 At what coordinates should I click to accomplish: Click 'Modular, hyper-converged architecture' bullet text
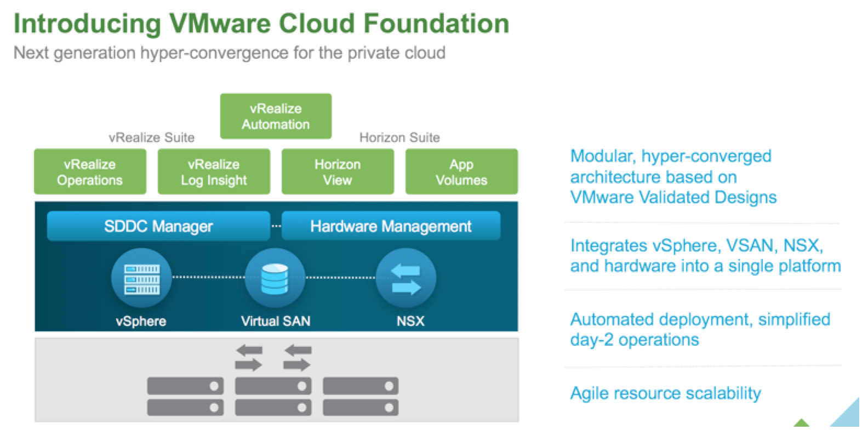tap(673, 176)
